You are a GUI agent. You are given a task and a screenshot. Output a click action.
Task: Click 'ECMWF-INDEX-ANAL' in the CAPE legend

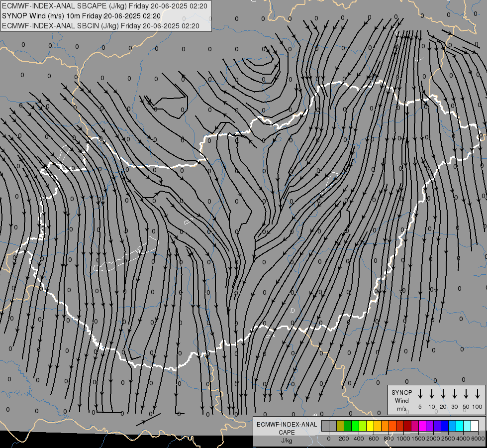pyautogui.click(x=287, y=425)
